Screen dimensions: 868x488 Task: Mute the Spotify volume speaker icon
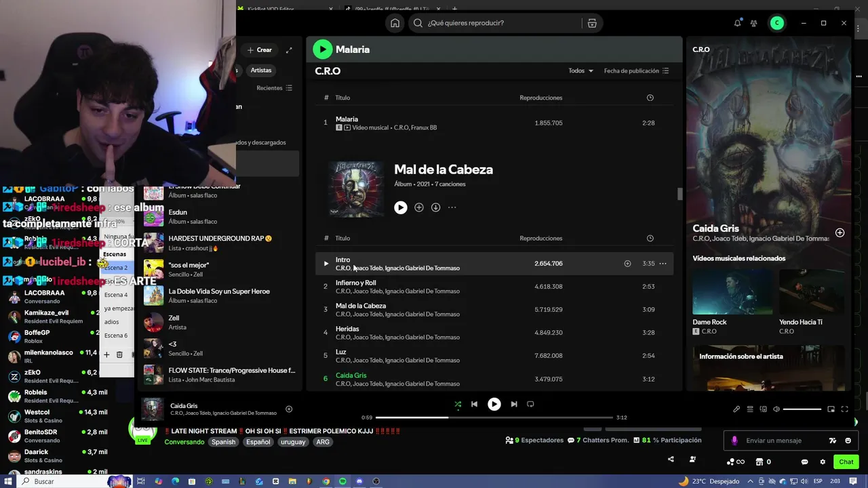(776, 409)
